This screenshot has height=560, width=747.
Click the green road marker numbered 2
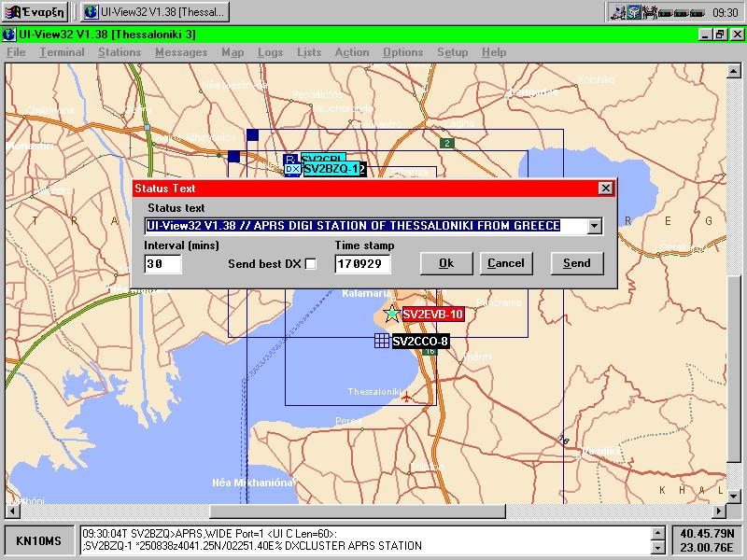[x=446, y=143]
